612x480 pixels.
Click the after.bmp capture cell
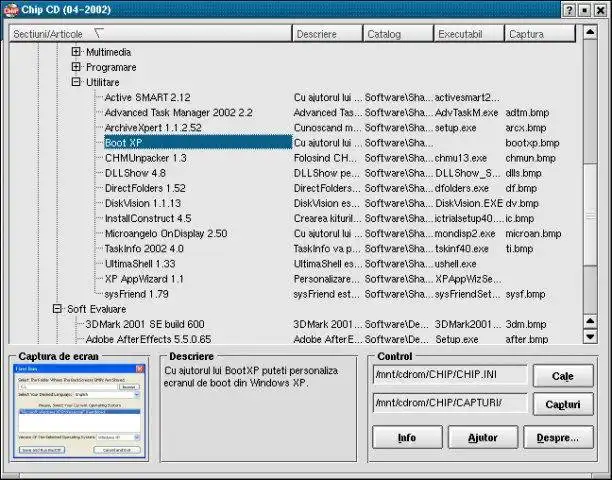pyautogui.click(x=527, y=339)
